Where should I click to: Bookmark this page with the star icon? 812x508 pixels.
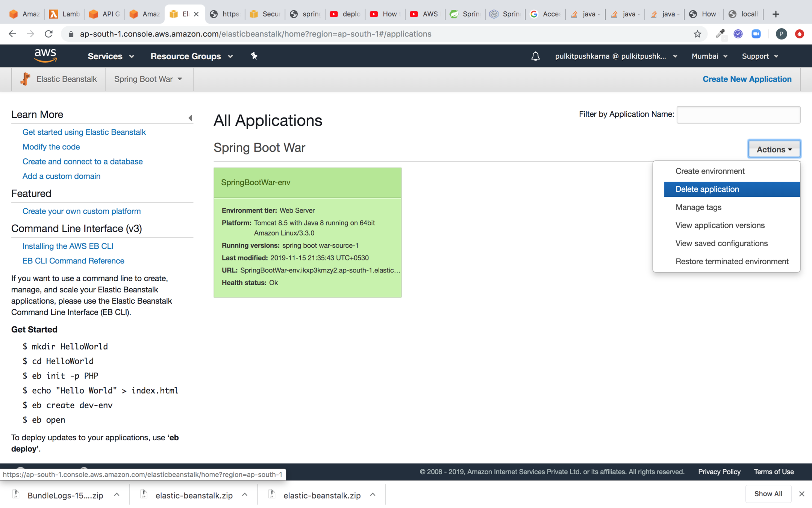[x=697, y=34]
